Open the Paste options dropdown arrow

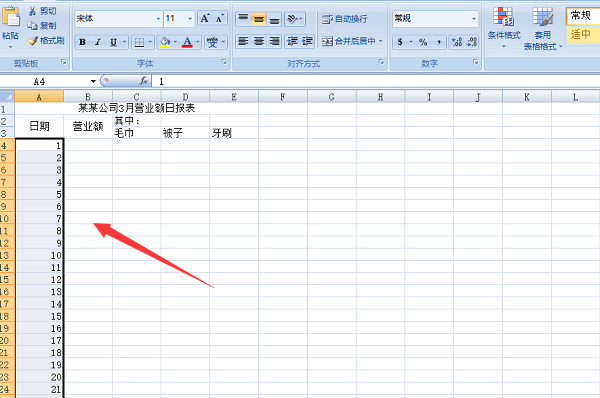coord(10,47)
